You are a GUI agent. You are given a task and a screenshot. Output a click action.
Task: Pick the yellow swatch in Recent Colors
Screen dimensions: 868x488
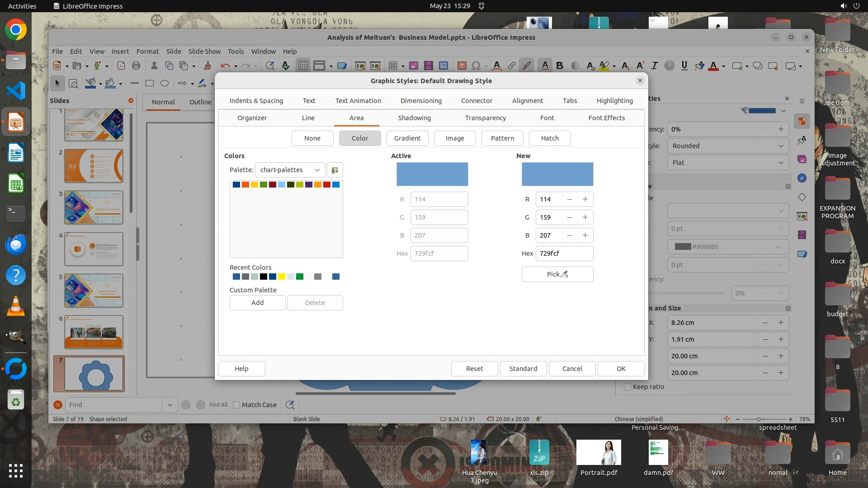tap(282, 277)
